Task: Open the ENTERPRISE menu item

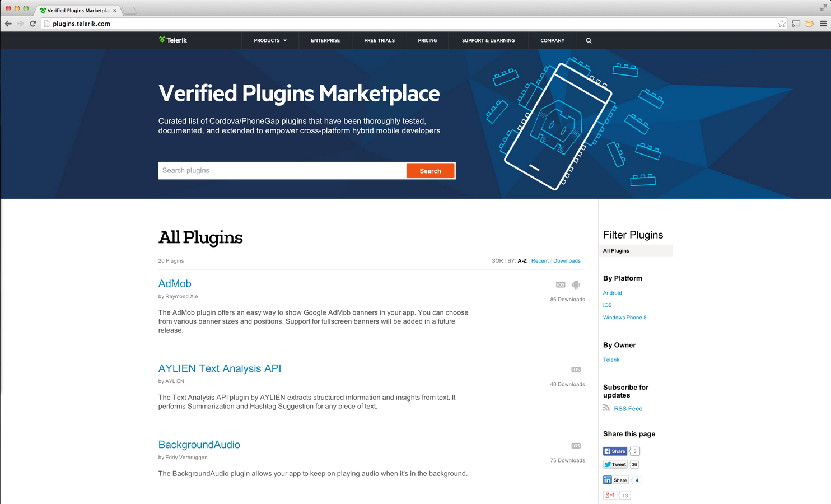Action: (325, 40)
